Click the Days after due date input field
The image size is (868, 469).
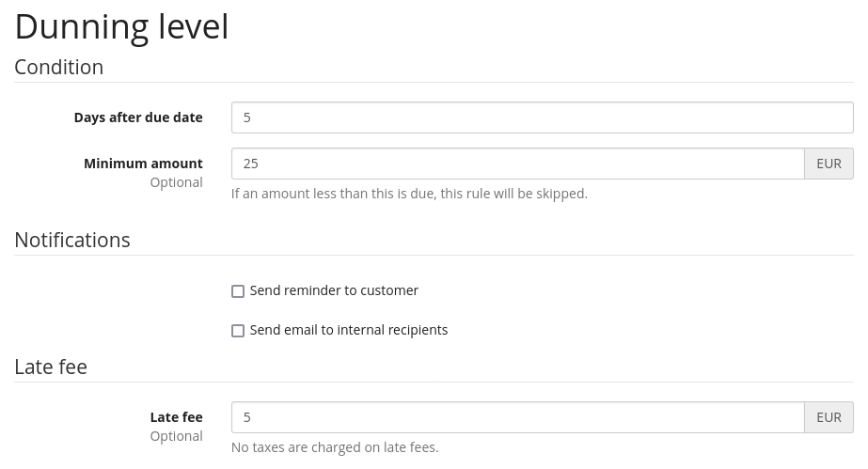(x=542, y=117)
